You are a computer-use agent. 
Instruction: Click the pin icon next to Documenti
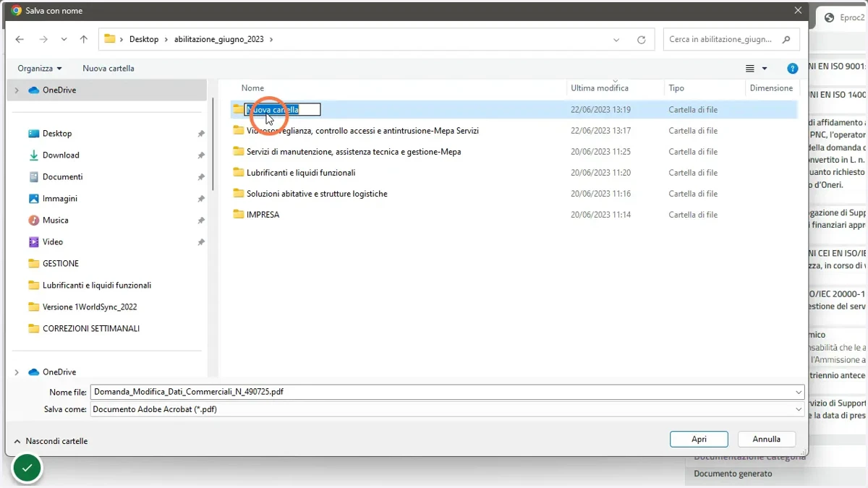tap(201, 177)
